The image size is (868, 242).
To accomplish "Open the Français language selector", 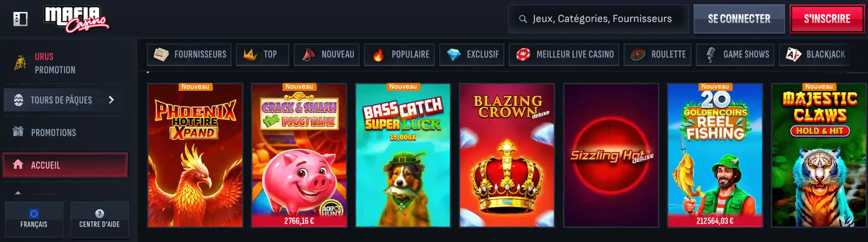I will point(34,219).
